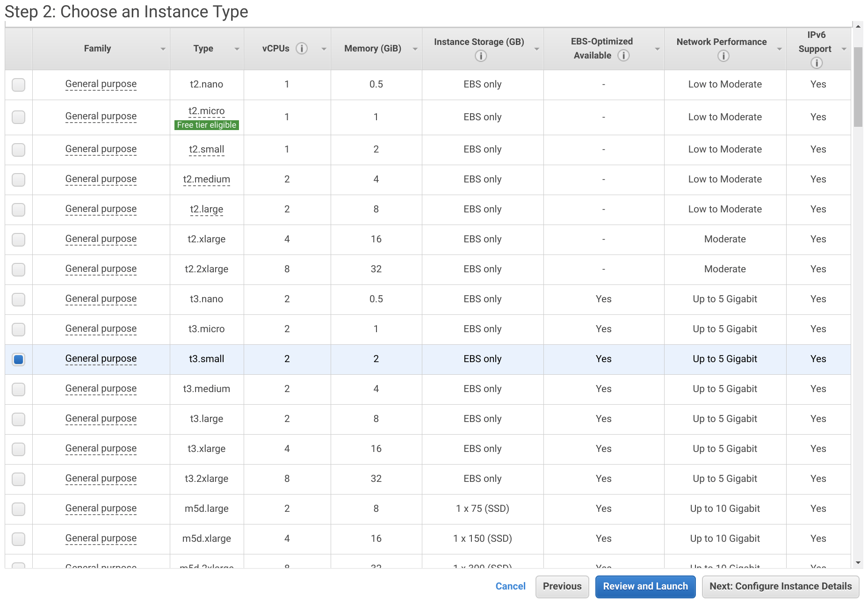This screenshot has width=868, height=604.
Task: Open the EBS-Optimized column dropdown
Action: click(x=657, y=49)
